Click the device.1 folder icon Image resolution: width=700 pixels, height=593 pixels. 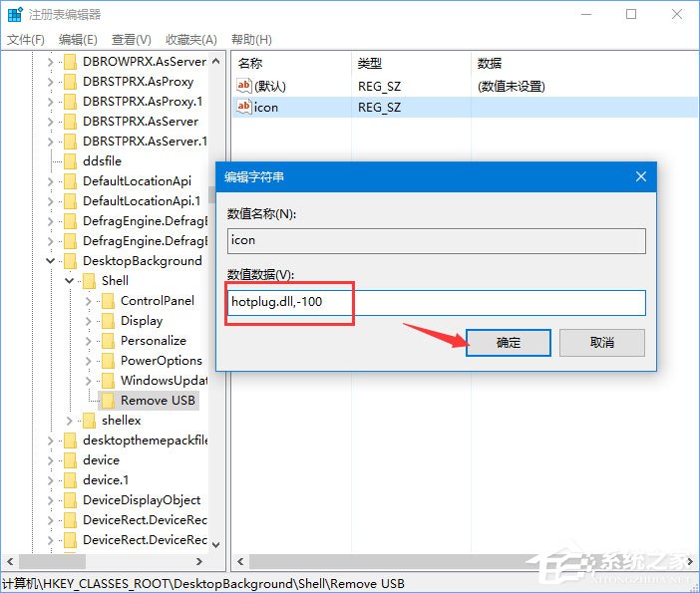pos(70,480)
